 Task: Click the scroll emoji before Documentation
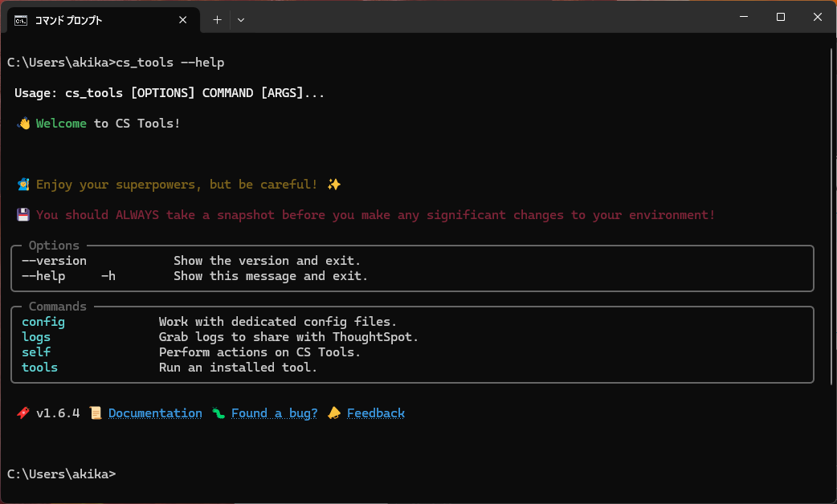coord(96,413)
